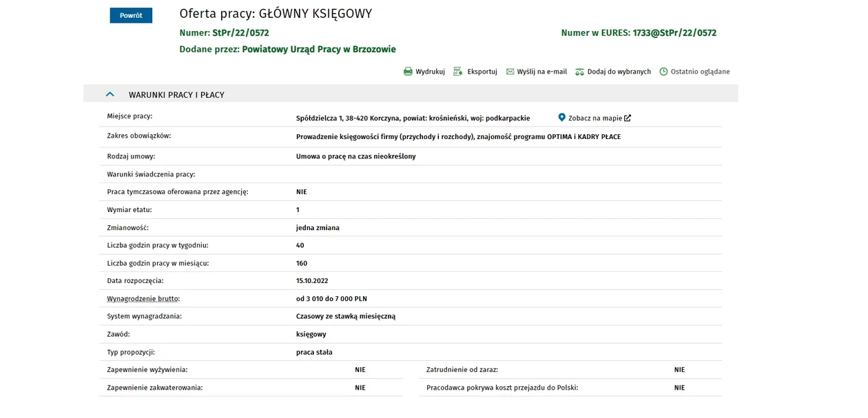868x418 pixels.
Task: Click the clock icon for recently viewed
Action: coord(663,72)
